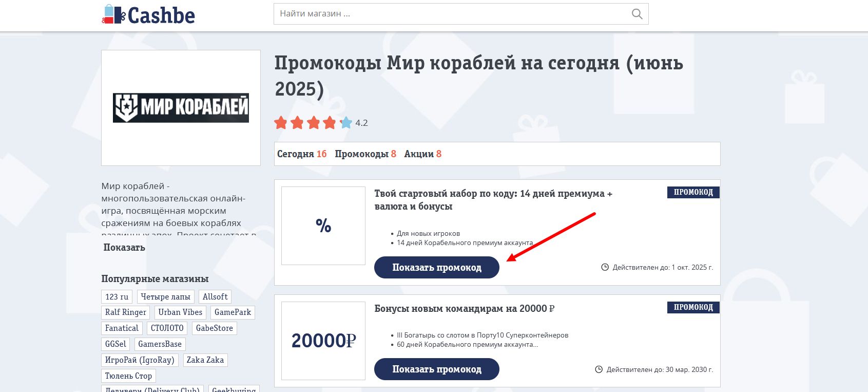
Task: Click the percent sign offer thumbnail
Action: coord(323,226)
